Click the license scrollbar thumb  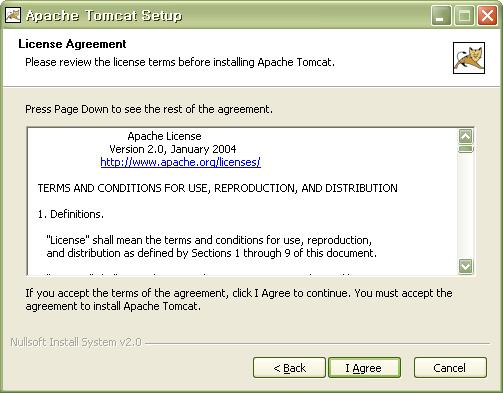coord(465,149)
